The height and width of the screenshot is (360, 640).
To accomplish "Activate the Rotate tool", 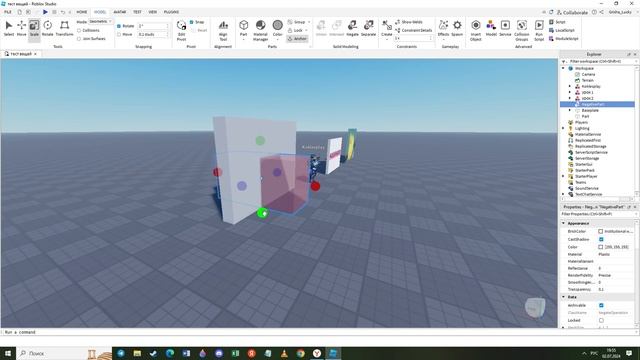I will point(47,28).
